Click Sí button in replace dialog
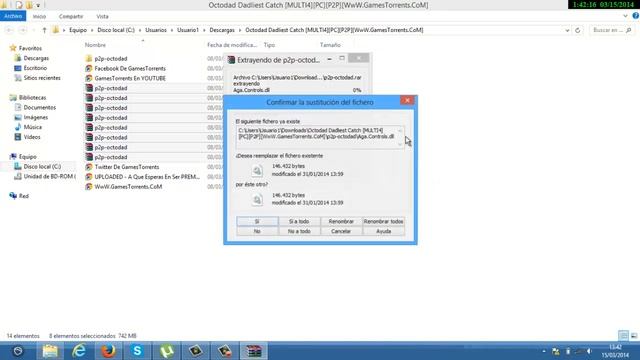This screenshot has width=640, height=360. tap(257, 221)
